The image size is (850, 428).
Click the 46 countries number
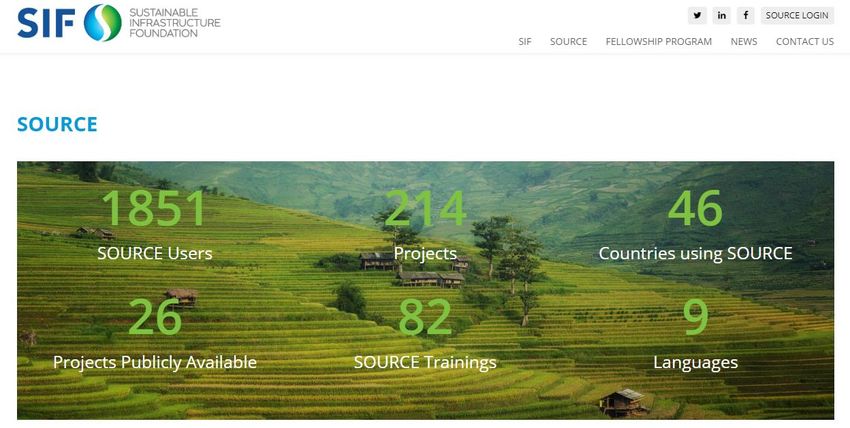(695, 208)
